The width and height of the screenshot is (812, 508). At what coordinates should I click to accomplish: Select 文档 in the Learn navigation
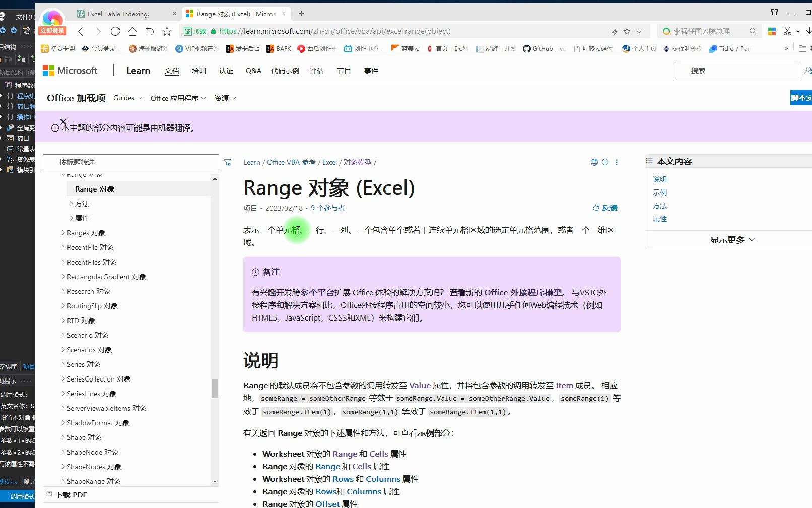(171, 70)
